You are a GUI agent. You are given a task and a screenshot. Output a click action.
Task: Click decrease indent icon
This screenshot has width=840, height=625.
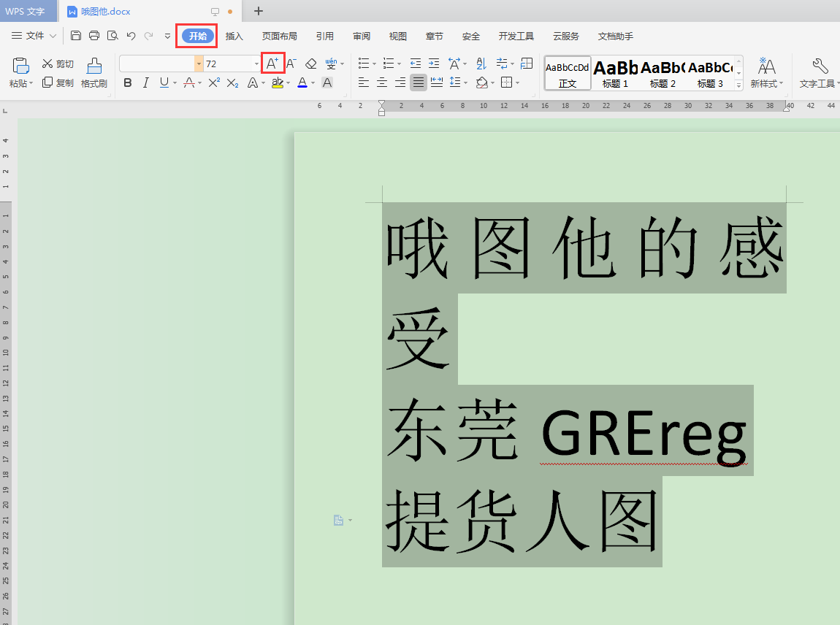[x=415, y=64]
